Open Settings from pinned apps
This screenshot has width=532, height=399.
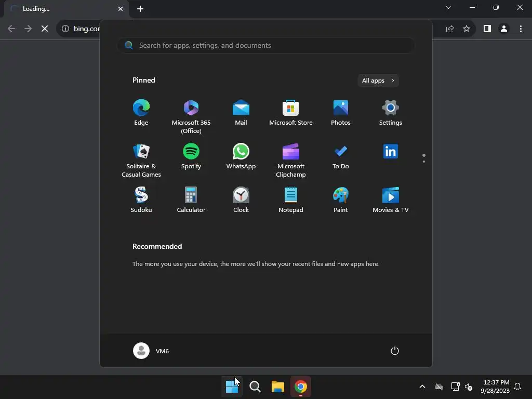coord(391,113)
